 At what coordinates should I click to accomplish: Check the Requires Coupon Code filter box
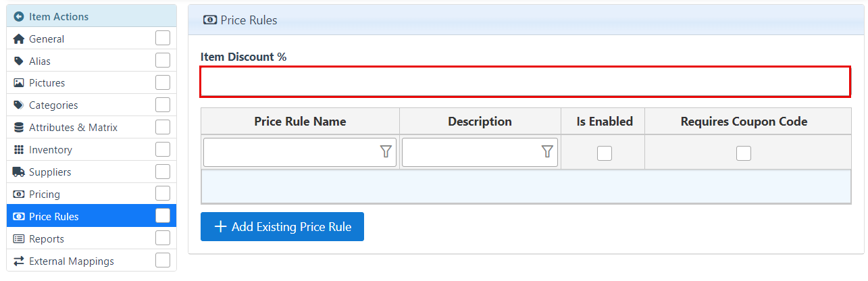(x=744, y=153)
